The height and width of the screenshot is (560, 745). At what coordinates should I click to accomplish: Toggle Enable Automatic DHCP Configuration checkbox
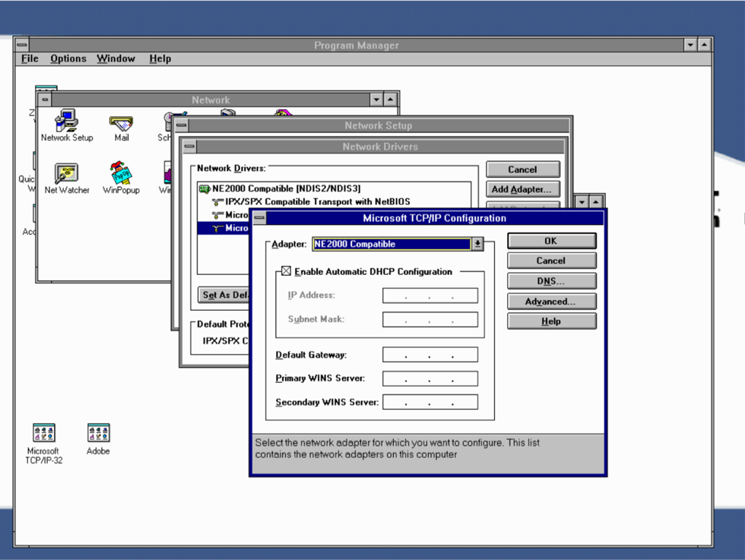click(x=286, y=271)
